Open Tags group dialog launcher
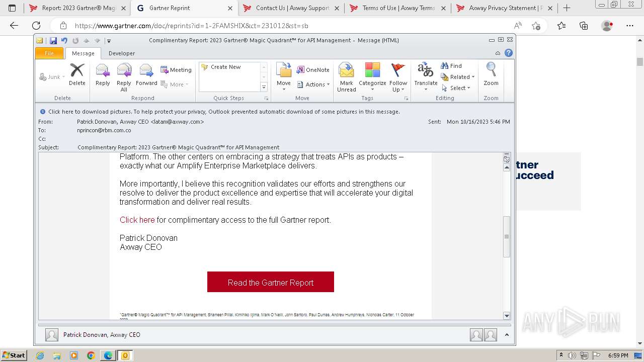 tap(406, 99)
